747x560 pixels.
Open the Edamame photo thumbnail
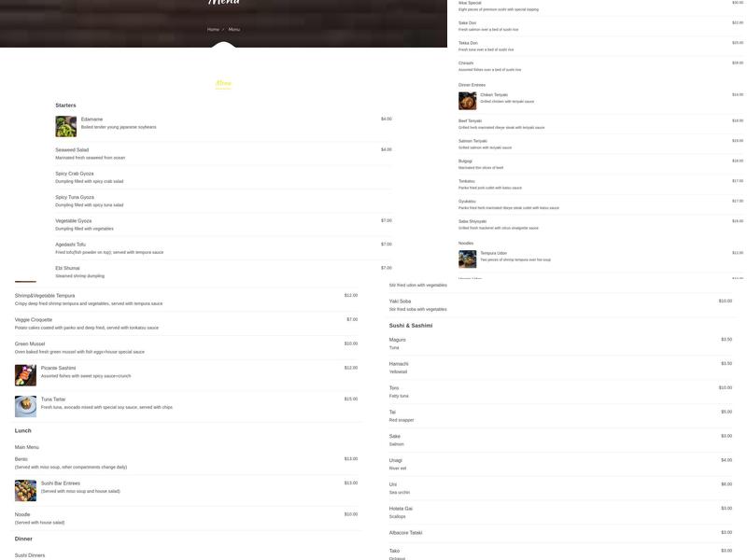click(x=65, y=126)
